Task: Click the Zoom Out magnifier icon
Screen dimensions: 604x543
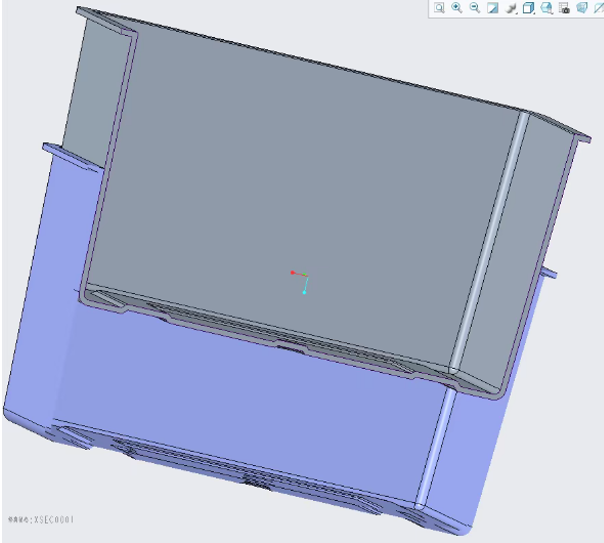Action: coord(474,8)
